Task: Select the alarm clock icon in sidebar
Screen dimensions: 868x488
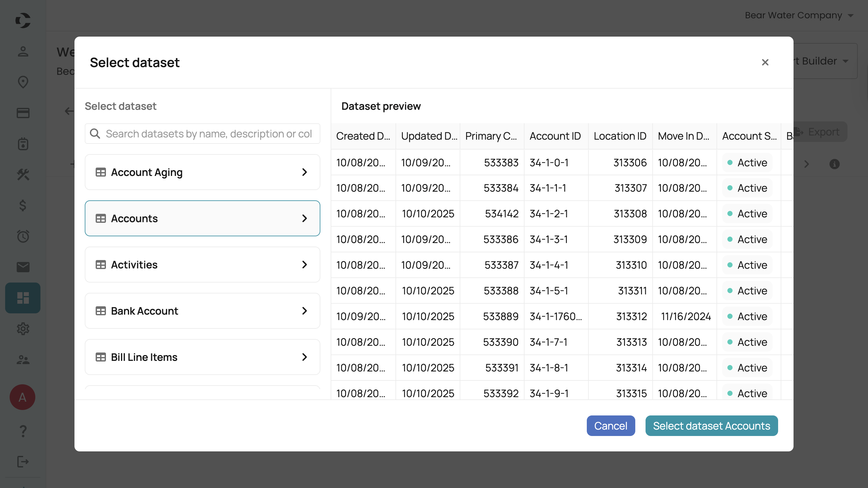Action: pos(22,236)
